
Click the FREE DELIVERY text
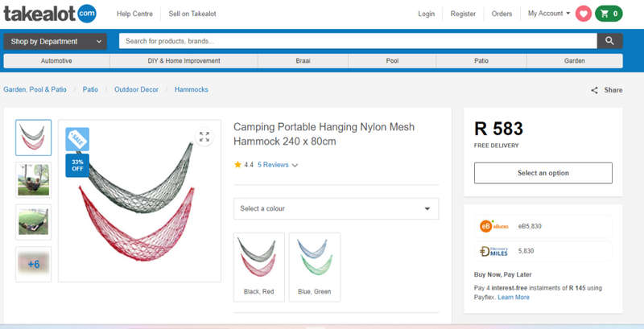496,146
